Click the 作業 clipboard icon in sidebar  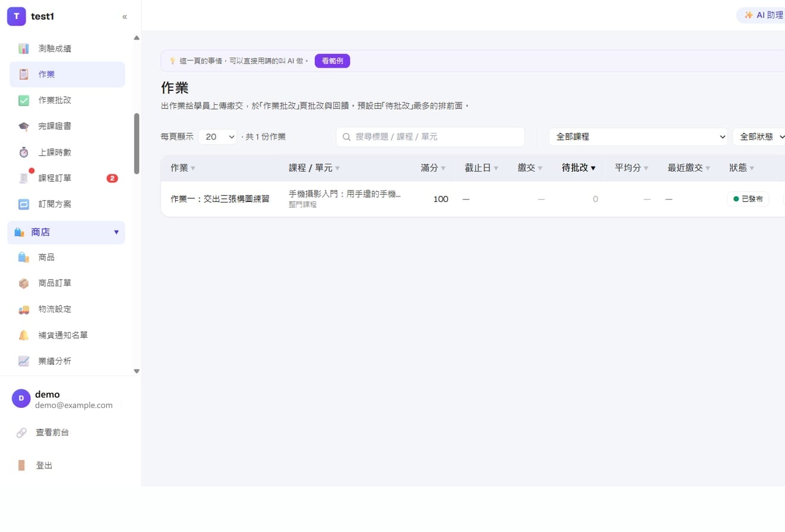24,75
